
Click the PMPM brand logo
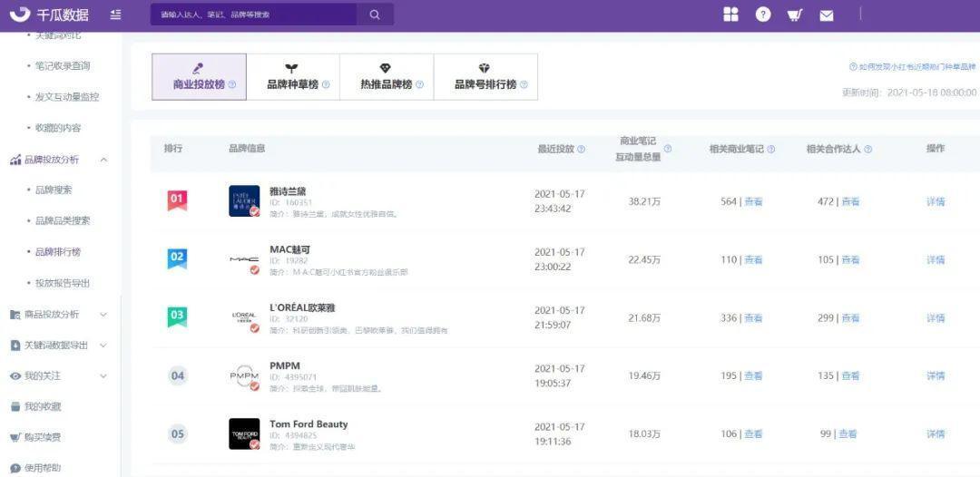[244, 375]
